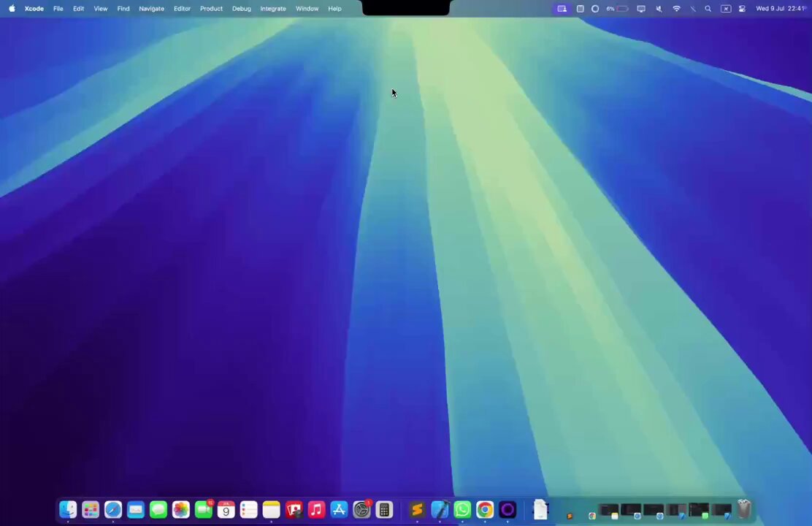Open the display mirroring menu icon
The width and height of the screenshot is (812, 526).
[x=641, y=8]
